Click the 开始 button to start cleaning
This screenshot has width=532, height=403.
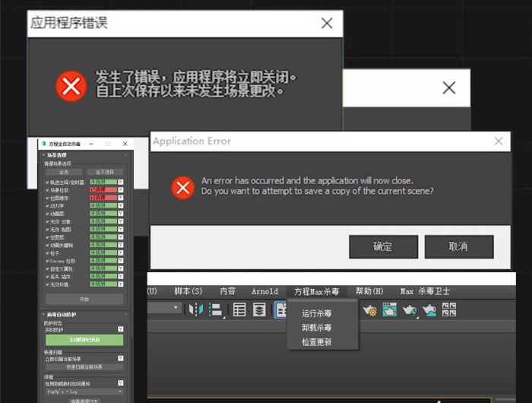(84, 299)
